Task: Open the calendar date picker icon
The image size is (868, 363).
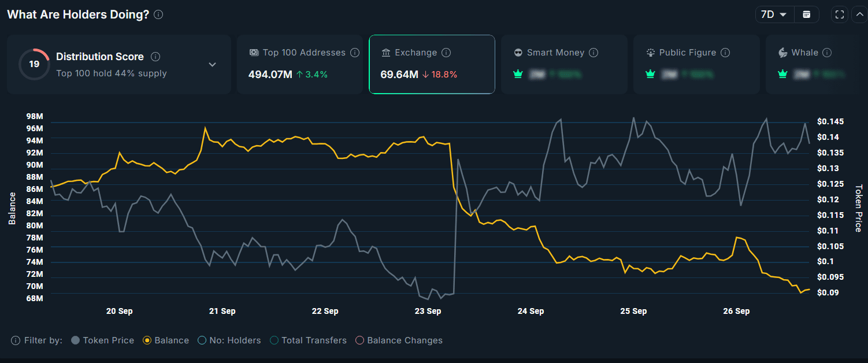Action: pyautogui.click(x=807, y=14)
